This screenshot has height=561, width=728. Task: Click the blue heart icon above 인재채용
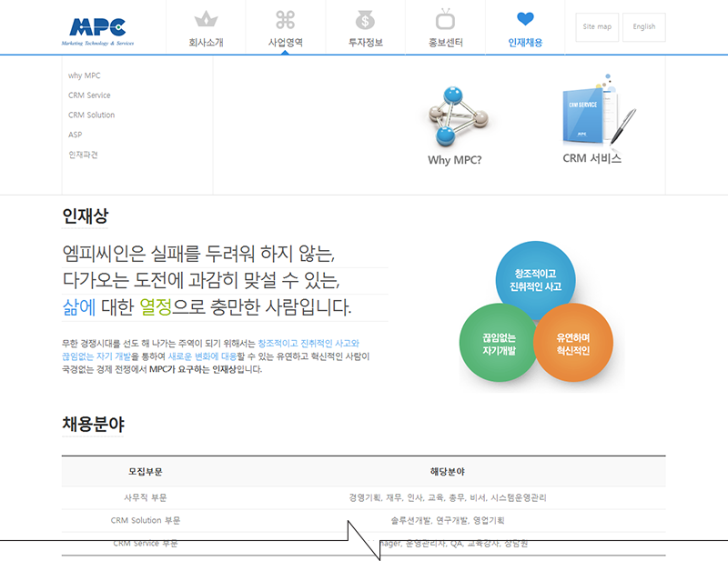coord(525,18)
